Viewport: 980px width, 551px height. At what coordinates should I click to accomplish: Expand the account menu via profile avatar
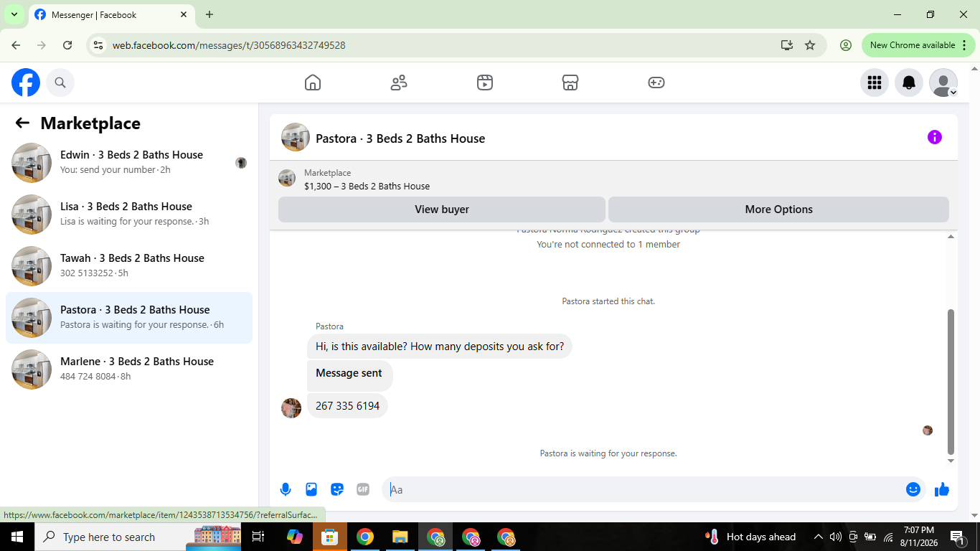coord(943,83)
